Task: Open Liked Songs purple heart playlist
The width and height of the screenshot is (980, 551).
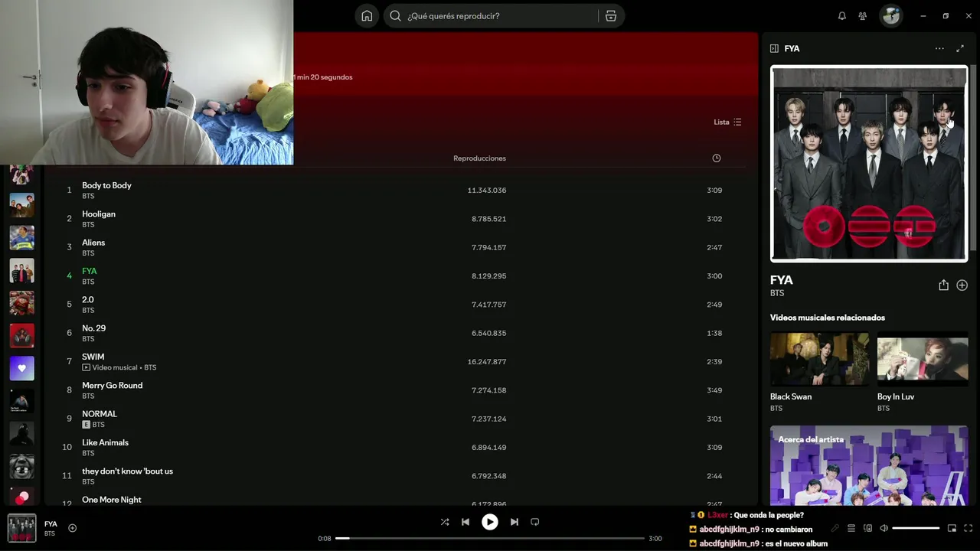Action: [21, 368]
